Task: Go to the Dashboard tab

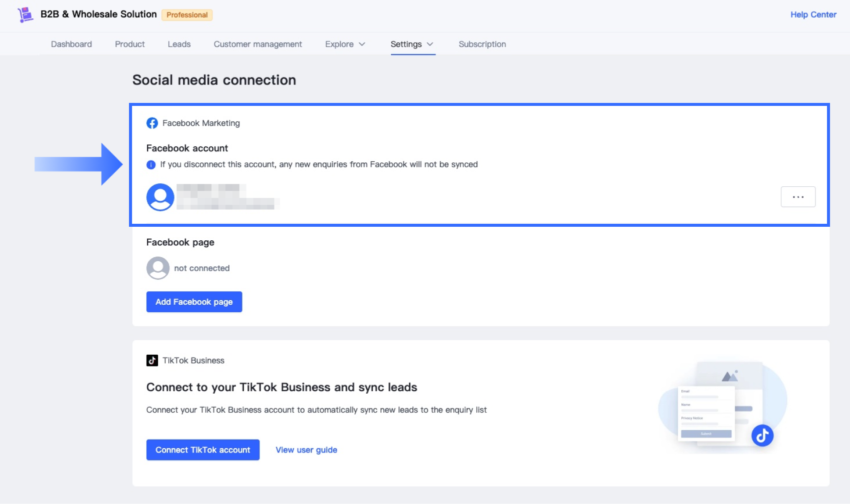Action: point(71,44)
